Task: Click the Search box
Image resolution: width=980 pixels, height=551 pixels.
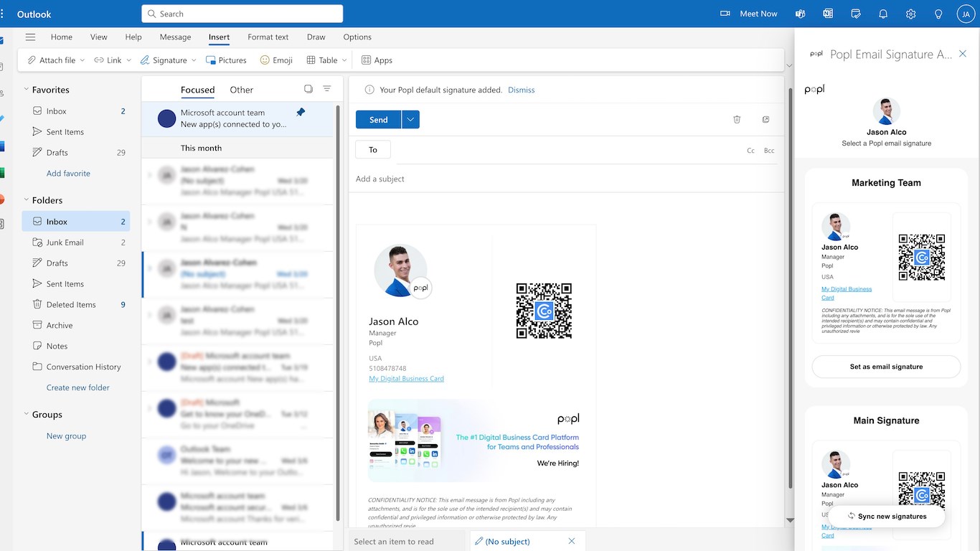Action: 242,14
